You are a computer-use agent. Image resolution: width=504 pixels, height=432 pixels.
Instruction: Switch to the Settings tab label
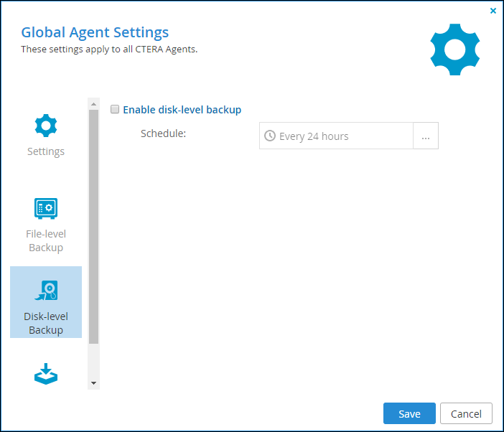tap(46, 151)
